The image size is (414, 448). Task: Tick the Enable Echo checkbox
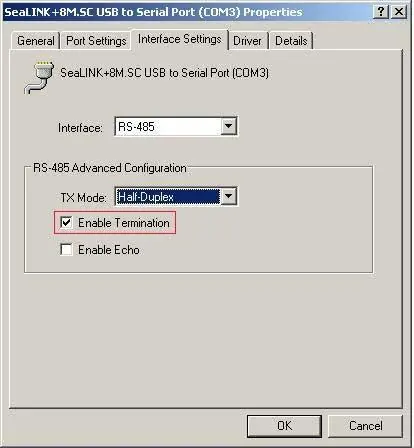click(x=66, y=249)
